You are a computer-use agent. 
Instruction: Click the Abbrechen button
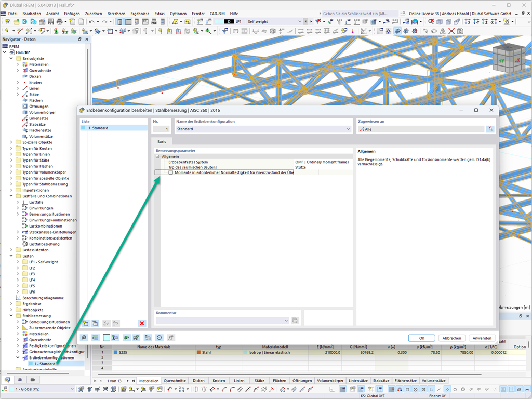click(451, 338)
